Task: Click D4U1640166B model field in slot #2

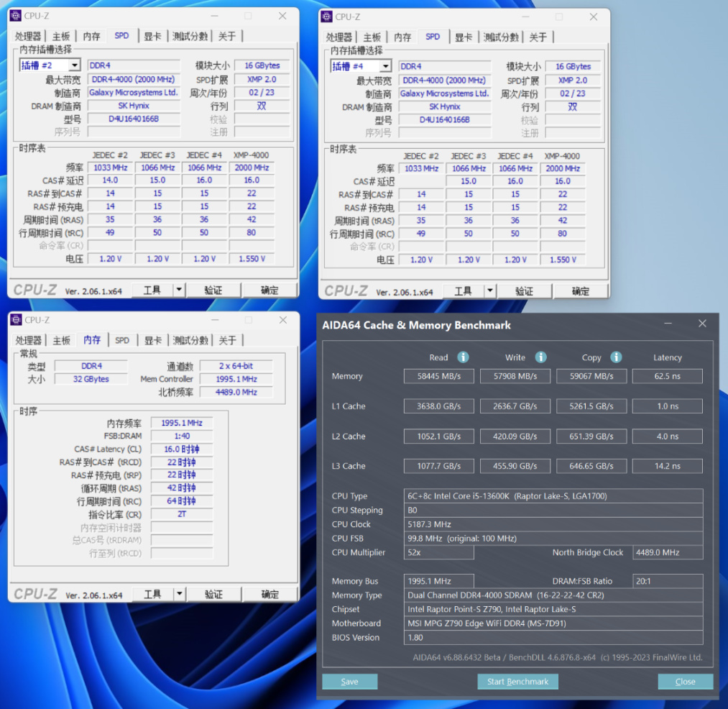Action: [x=134, y=119]
